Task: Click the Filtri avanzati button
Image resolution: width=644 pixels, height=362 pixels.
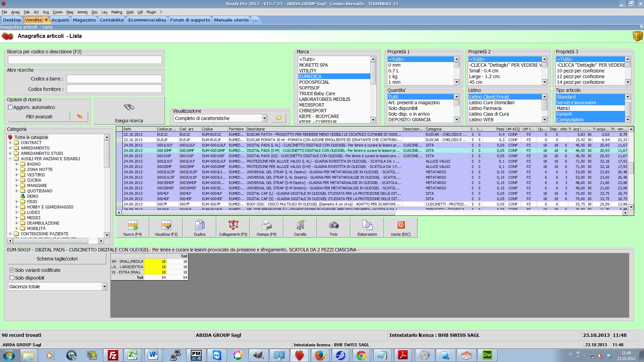Action: (39, 117)
